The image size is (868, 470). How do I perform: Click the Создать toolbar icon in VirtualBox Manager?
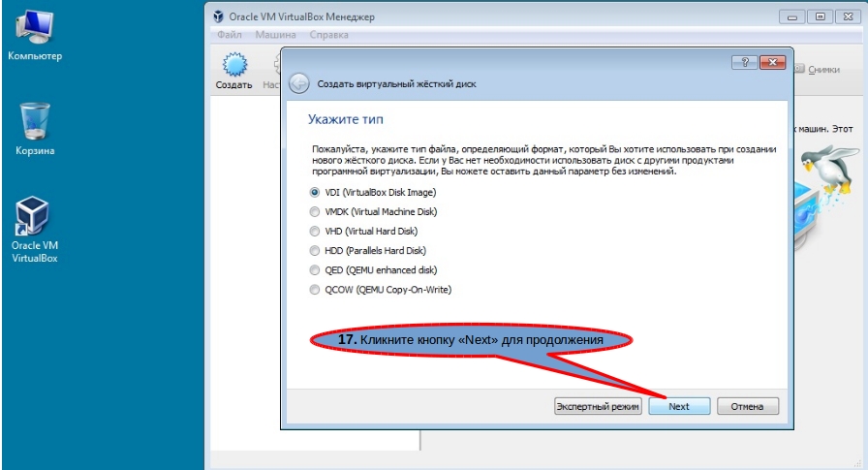[x=234, y=71]
